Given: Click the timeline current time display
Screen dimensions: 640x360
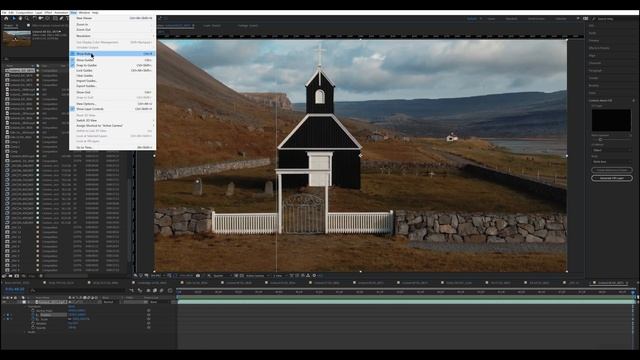Looking at the screenshot, I should pyautogui.click(x=15, y=289).
